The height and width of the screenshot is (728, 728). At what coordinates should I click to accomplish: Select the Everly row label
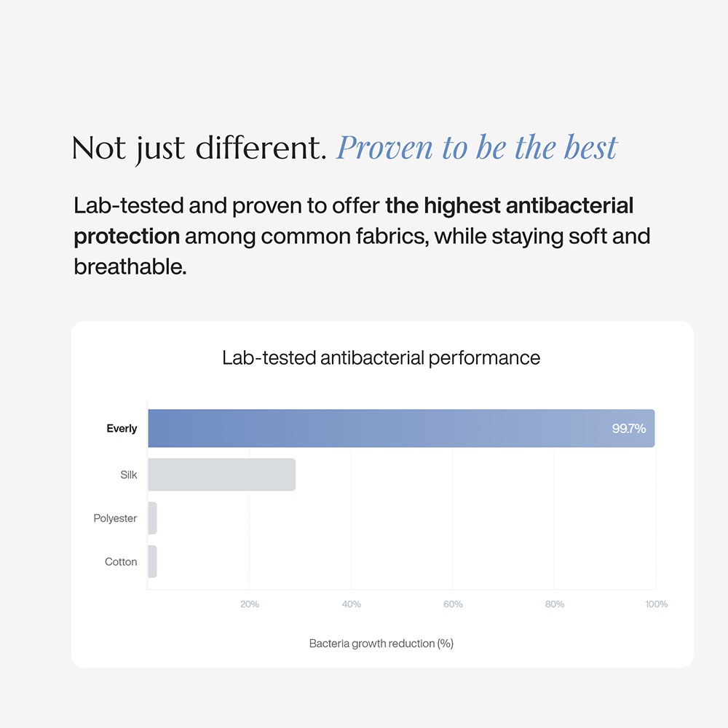tap(122, 429)
